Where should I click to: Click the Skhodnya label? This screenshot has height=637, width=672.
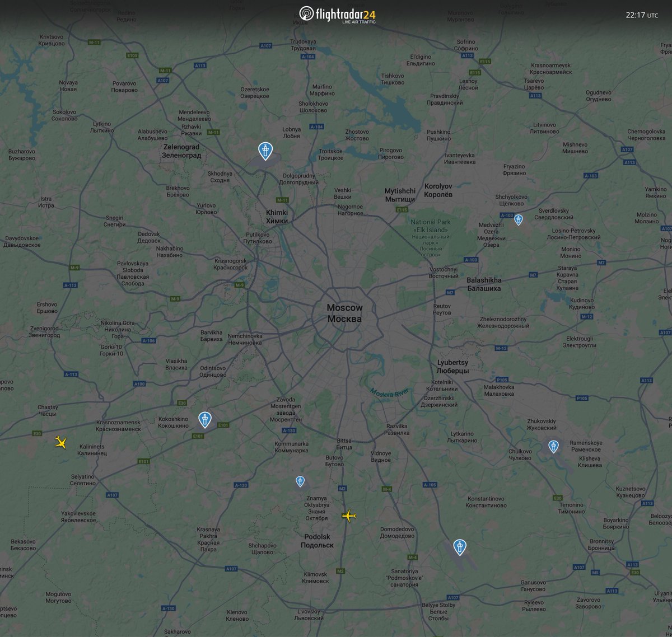tap(220, 177)
